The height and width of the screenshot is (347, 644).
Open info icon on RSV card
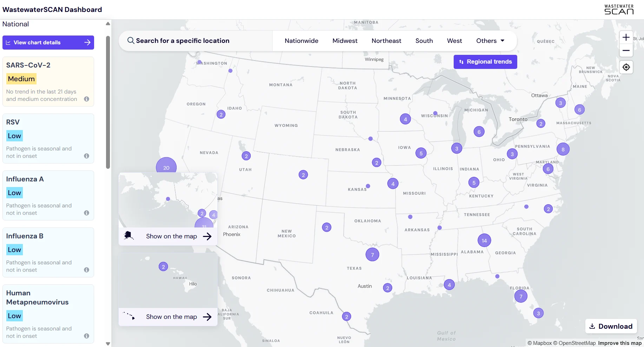(86, 156)
